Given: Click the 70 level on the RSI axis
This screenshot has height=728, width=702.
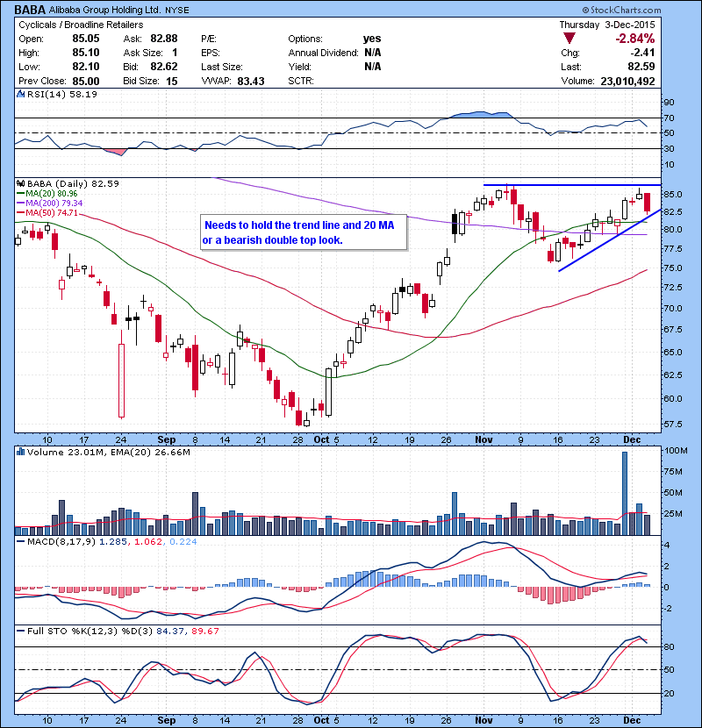Looking at the screenshot, I should pyautogui.click(x=669, y=118).
